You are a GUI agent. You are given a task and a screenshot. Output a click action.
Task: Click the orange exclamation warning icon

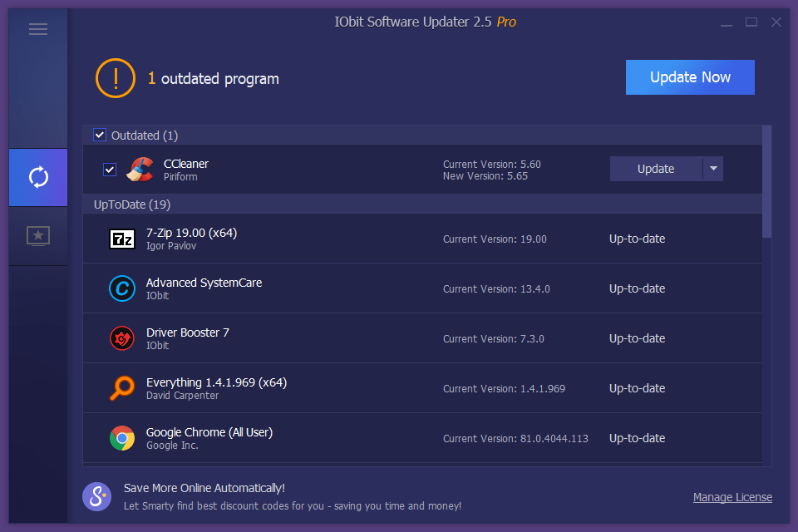115,78
